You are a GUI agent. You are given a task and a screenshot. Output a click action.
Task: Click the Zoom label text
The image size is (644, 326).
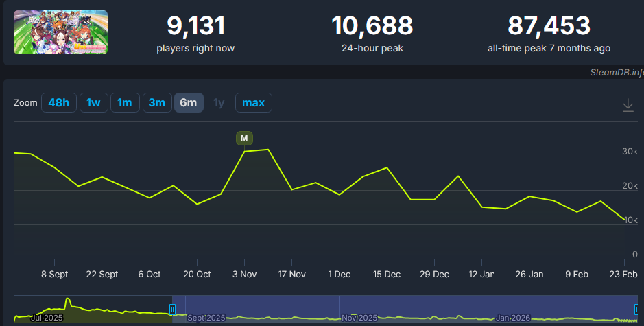(25, 103)
